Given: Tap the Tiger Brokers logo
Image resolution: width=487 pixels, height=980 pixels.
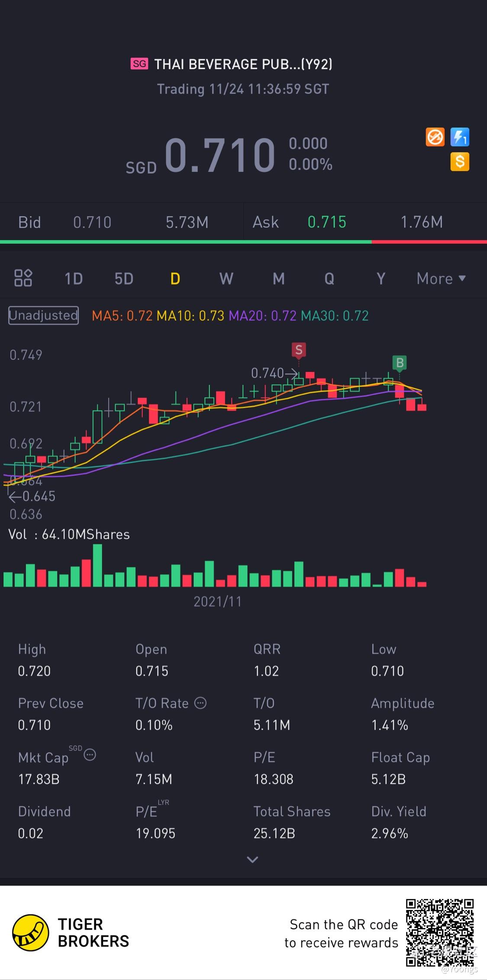Looking at the screenshot, I should [71, 933].
